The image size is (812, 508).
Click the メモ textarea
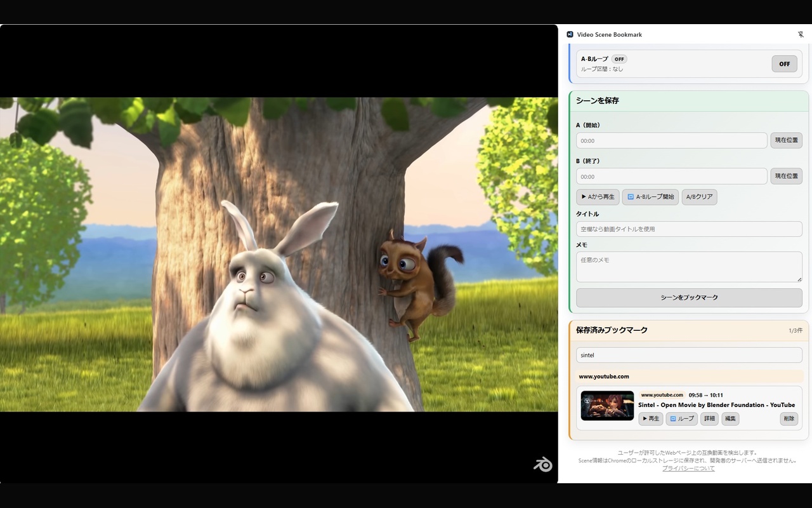click(689, 267)
